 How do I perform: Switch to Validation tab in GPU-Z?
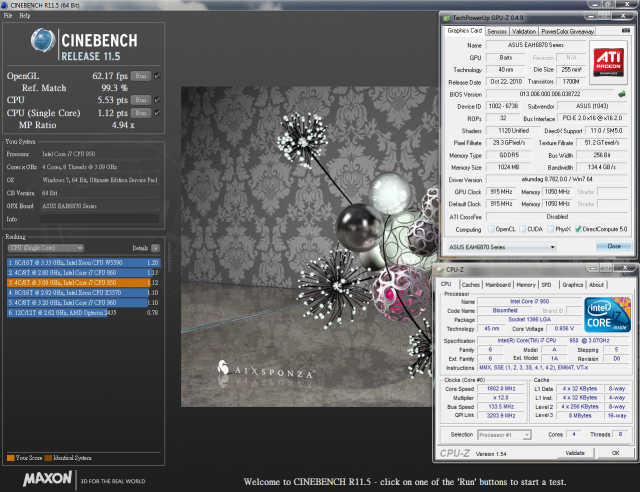524,31
